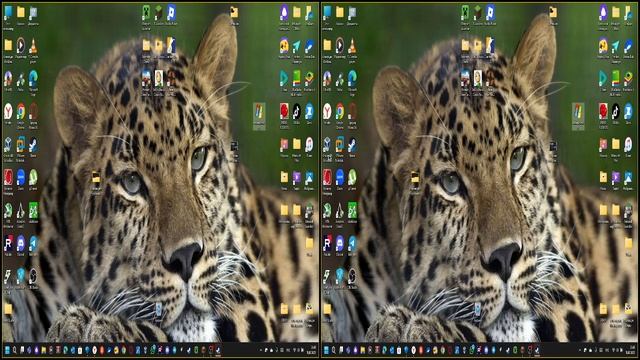Open Microsoft Edge shortcut on the right desktop
The width and height of the screenshot is (640, 360).
coord(353,79)
